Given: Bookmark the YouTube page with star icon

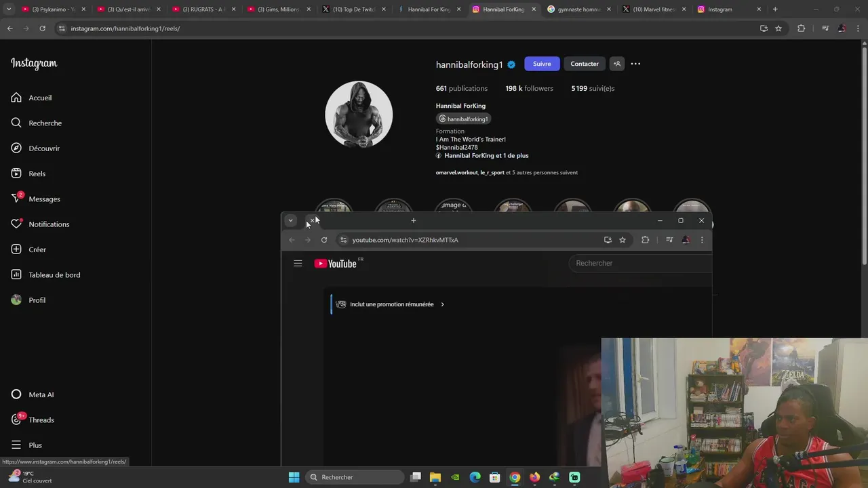Looking at the screenshot, I should (x=623, y=240).
